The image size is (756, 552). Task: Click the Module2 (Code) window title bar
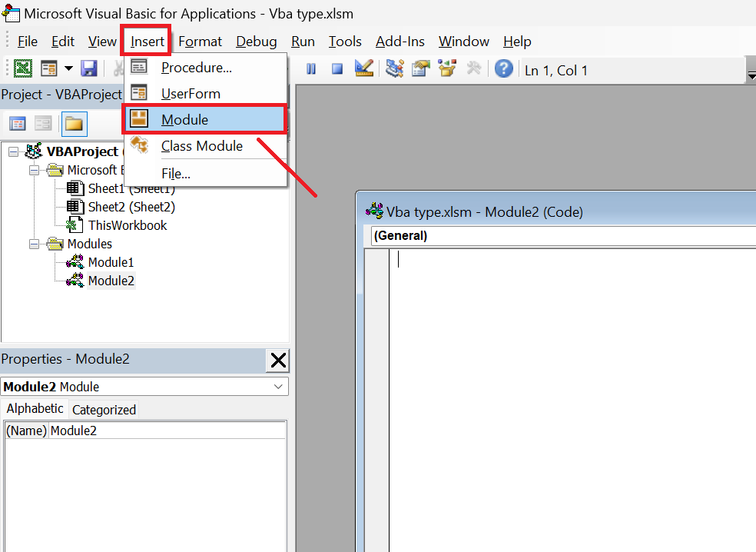click(x=557, y=211)
